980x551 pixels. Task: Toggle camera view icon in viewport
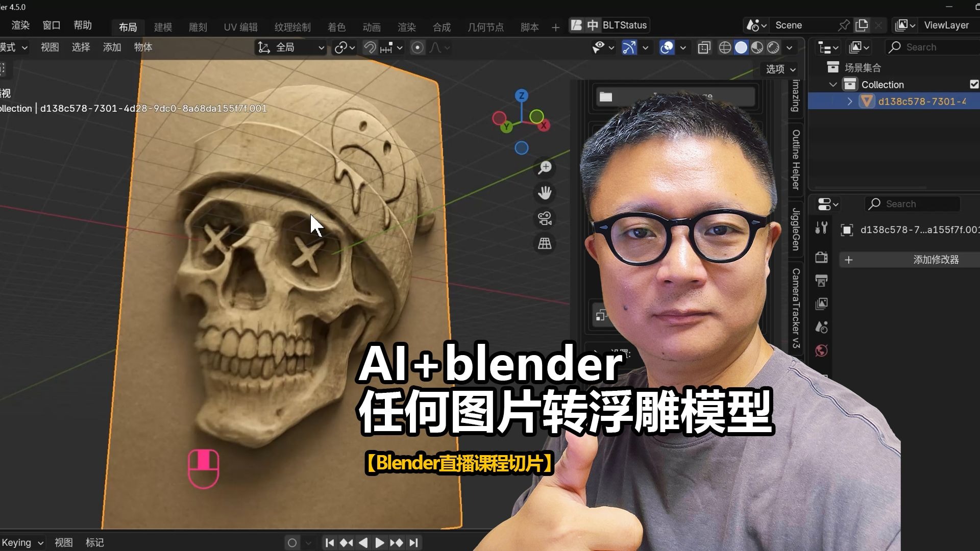(x=545, y=218)
